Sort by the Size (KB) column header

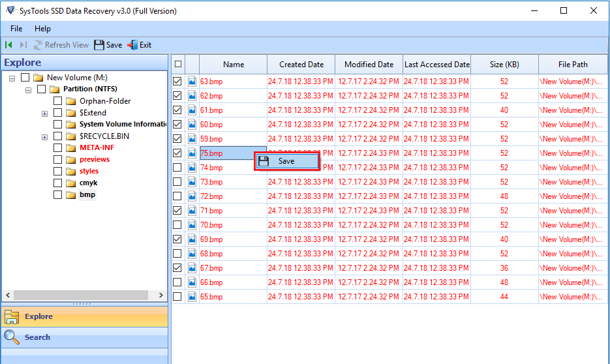pos(504,64)
